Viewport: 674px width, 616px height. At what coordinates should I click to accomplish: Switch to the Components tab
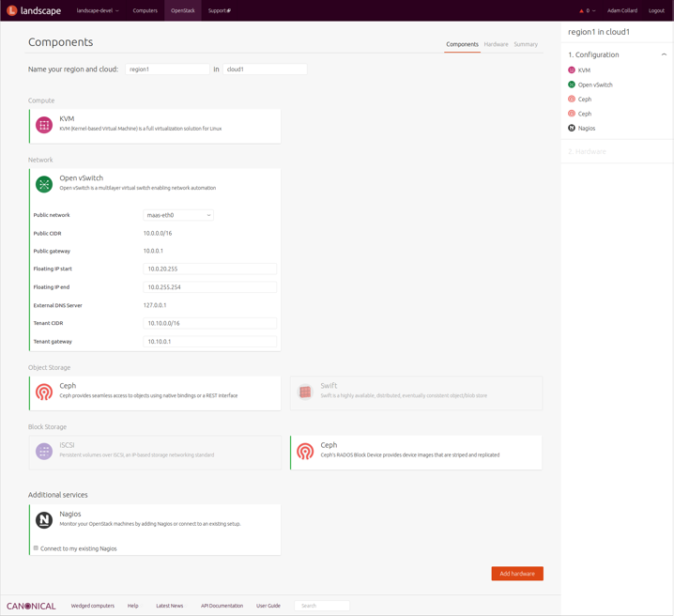(462, 44)
